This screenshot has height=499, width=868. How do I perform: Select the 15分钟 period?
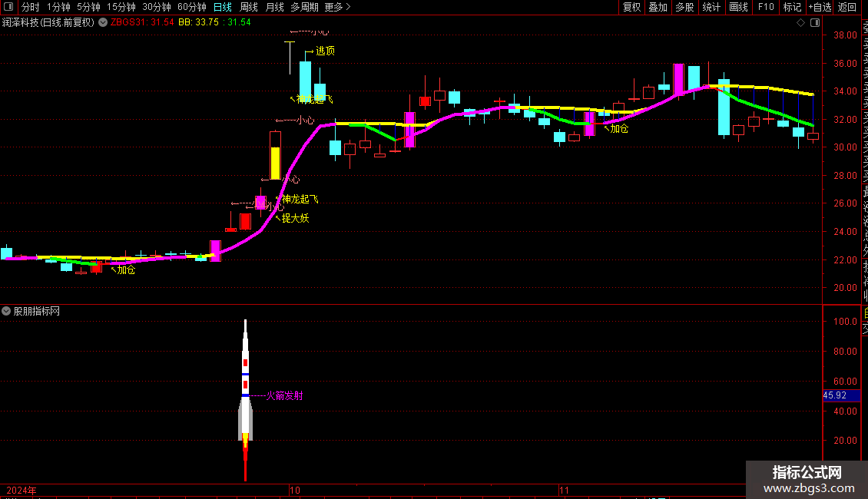coord(121,7)
